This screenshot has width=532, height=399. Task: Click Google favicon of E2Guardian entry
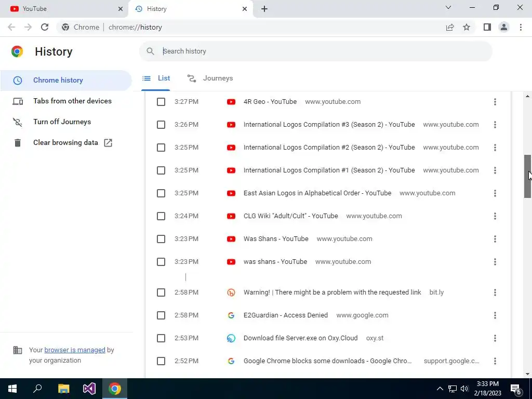[x=231, y=315]
